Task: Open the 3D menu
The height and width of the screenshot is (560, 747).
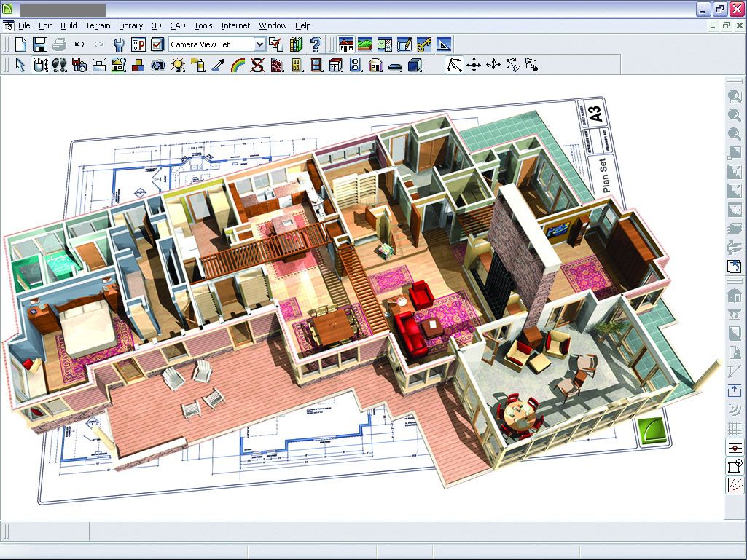Action: [x=157, y=25]
